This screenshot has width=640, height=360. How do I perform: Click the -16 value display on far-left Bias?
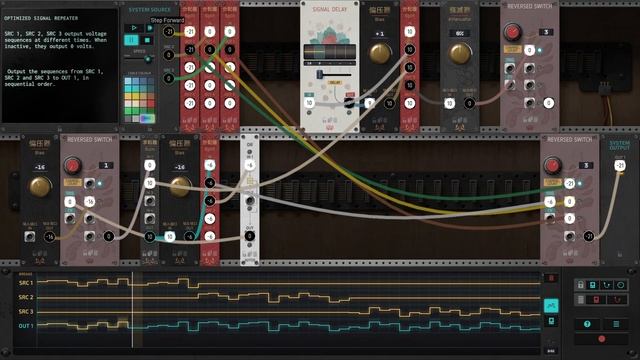point(40,167)
